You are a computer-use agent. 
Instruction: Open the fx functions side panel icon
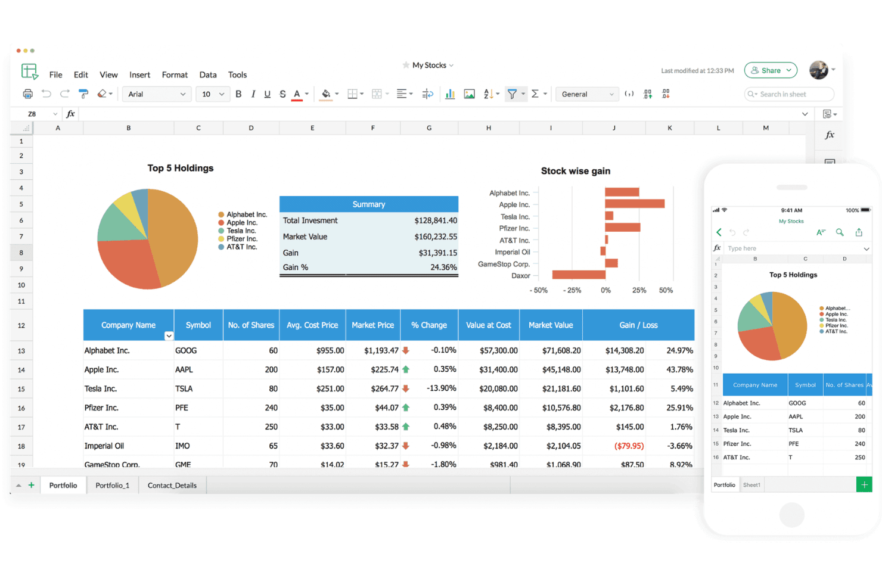[x=830, y=135]
